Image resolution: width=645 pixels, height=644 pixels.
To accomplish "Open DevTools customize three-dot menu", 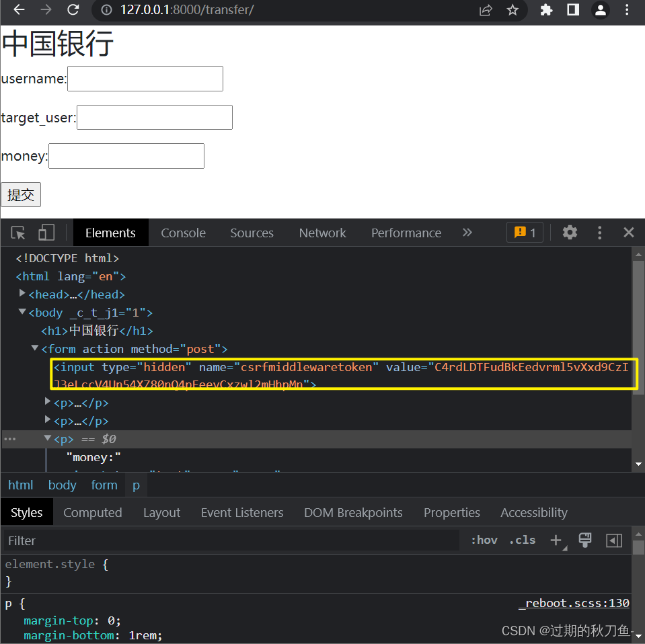I will coord(600,233).
